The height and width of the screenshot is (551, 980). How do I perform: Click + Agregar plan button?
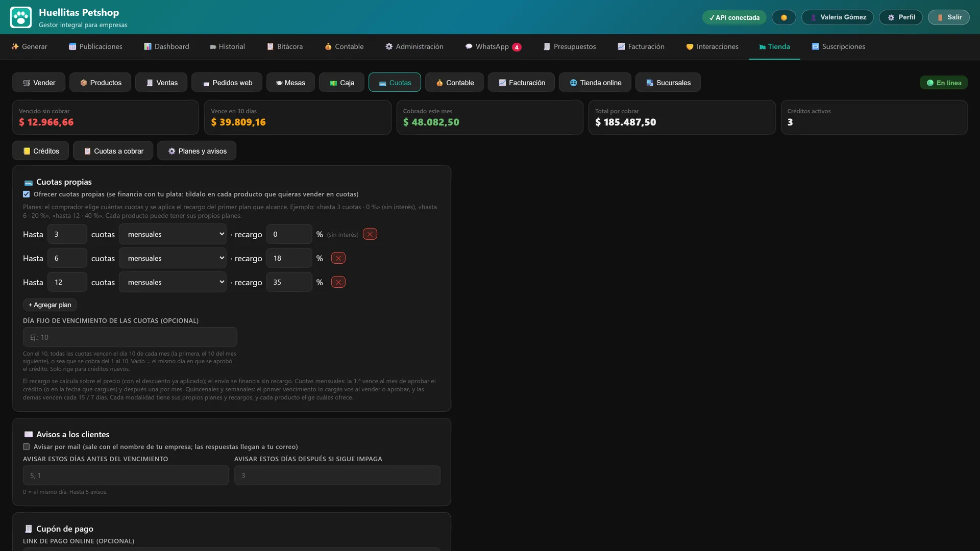pyautogui.click(x=50, y=305)
